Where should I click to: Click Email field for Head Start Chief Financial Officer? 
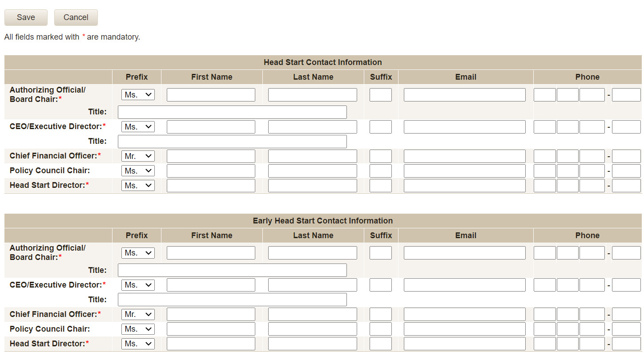coord(464,156)
